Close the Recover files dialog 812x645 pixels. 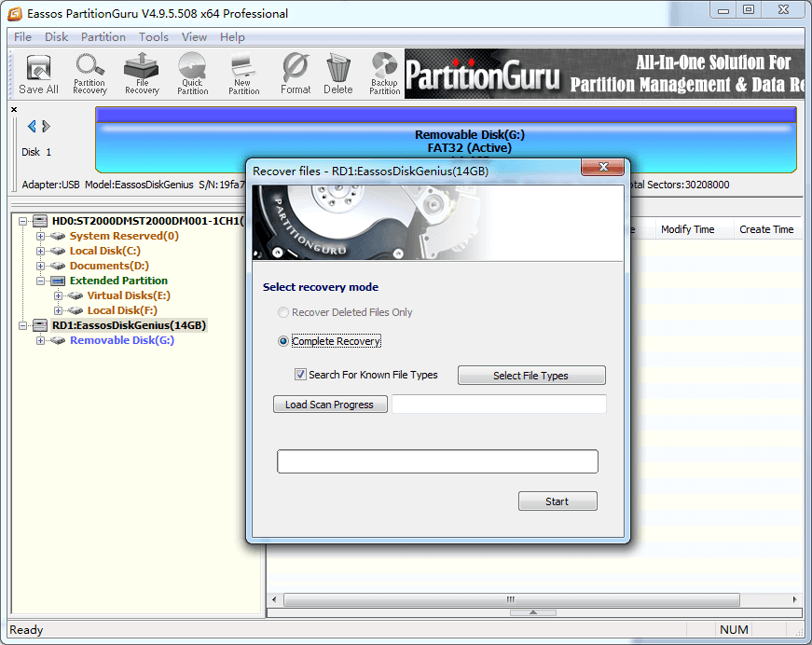pyautogui.click(x=603, y=167)
